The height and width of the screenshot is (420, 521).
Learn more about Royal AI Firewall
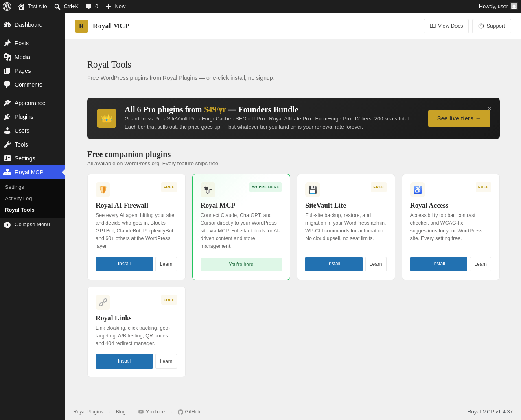166,264
